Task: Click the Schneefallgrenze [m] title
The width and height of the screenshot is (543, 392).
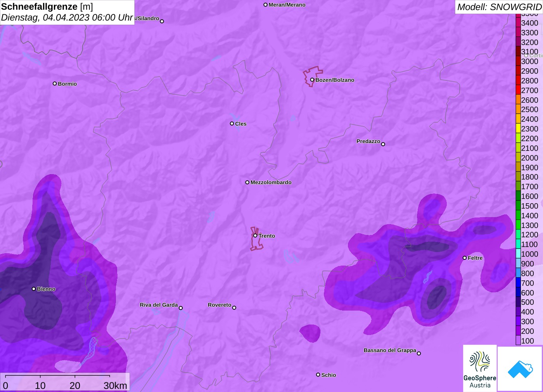Action: click(47, 7)
